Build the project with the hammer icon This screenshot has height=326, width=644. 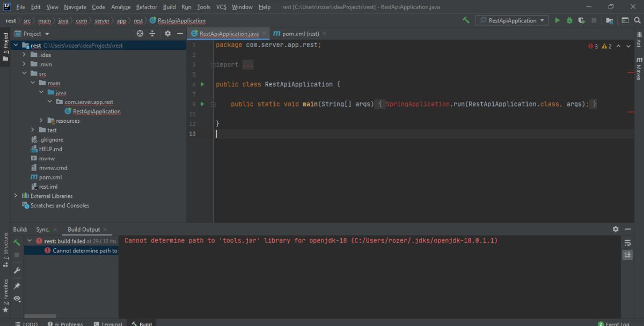(x=466, y=20)
